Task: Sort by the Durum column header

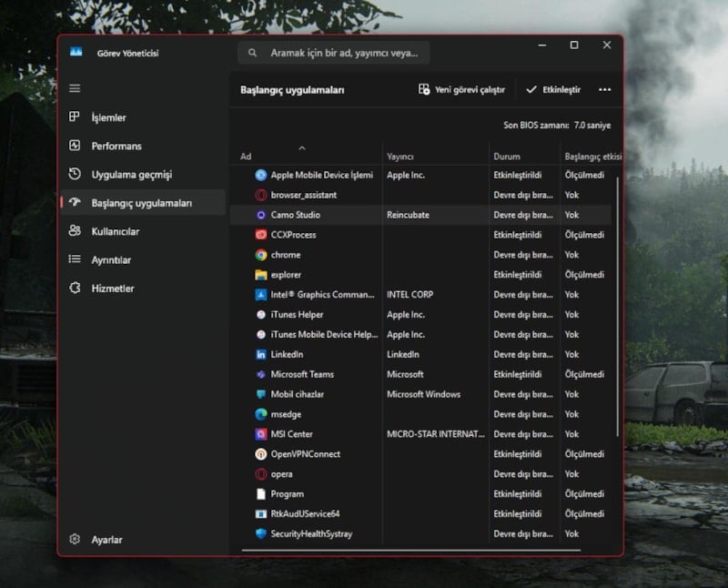Action: (x=506, y=157)
